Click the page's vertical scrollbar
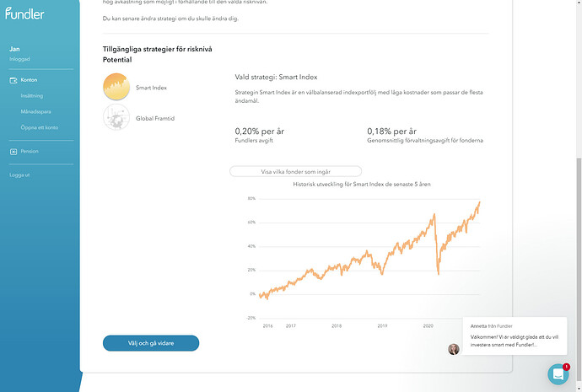The image size is (582, 392). point(578,194)
